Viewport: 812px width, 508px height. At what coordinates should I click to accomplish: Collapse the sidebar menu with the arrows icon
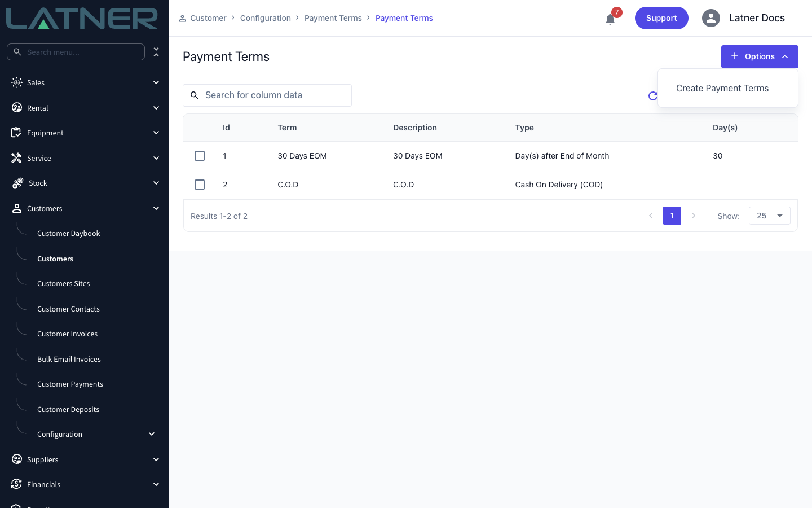tap(156, 52)
